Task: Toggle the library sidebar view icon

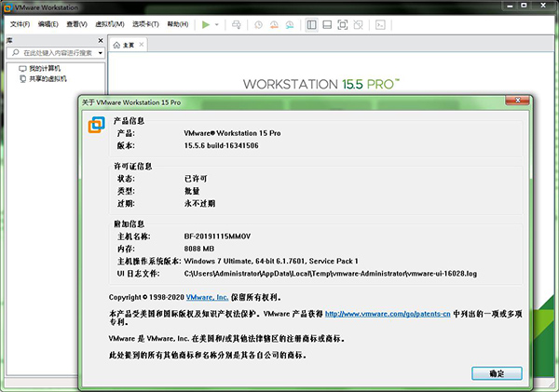Action: [311, 24]
